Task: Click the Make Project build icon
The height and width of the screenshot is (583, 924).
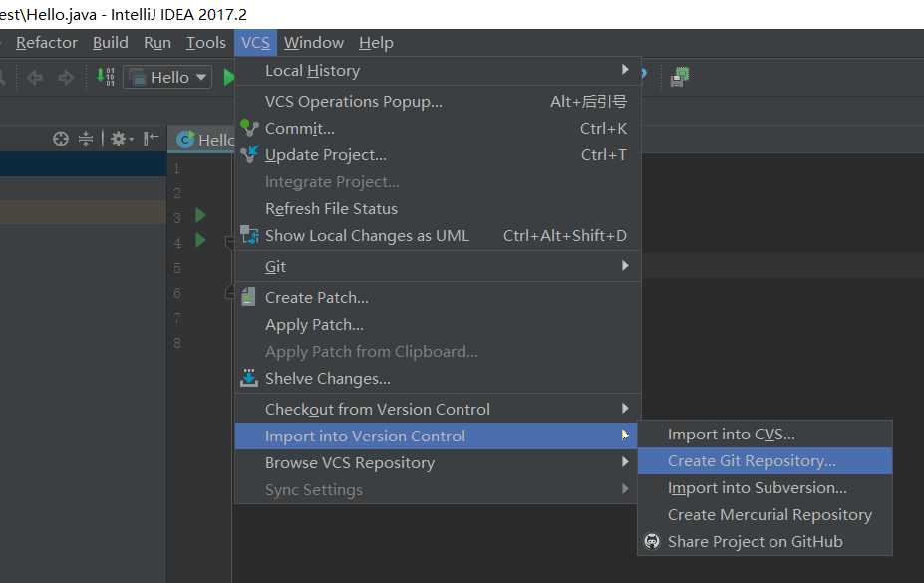Action: [106, 77]
